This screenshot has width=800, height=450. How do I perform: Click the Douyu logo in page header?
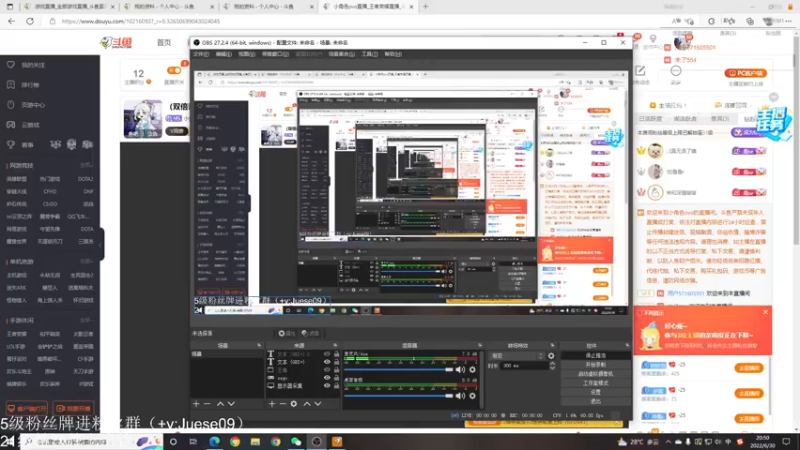tap(116, 42)
